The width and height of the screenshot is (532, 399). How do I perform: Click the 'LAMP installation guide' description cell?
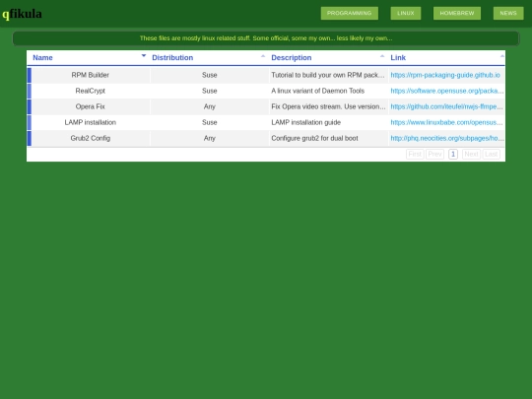(x=328, y=122)
